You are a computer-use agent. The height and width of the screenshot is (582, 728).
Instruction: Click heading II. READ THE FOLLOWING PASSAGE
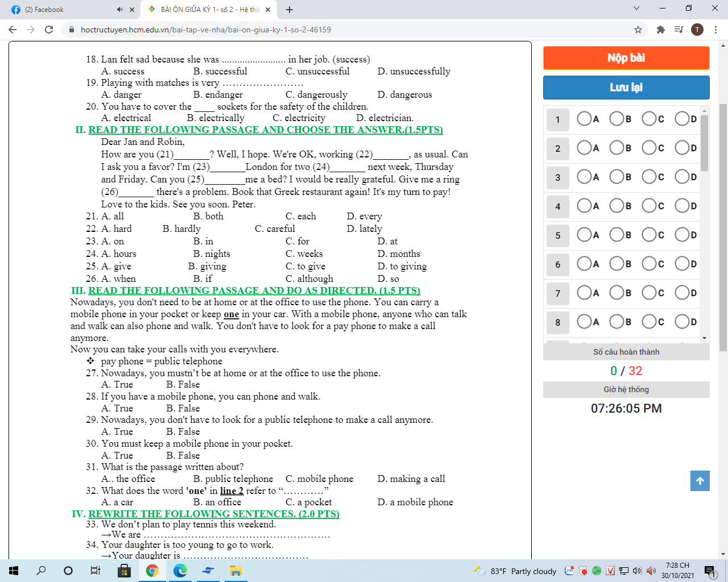click(259, 130)
